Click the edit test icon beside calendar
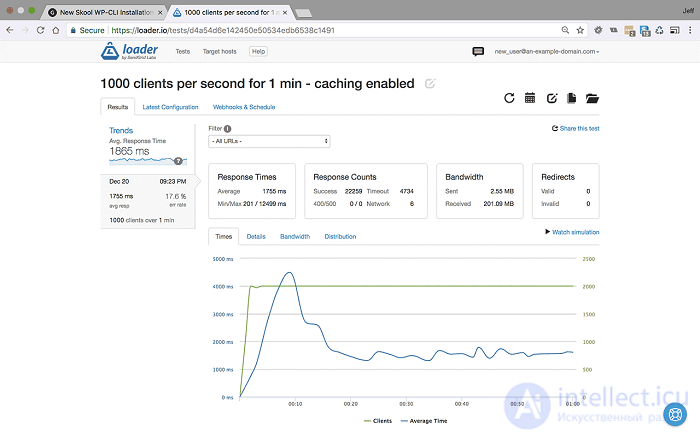The width and height of the screenshot is (700, 437). (x=552, y=98)
